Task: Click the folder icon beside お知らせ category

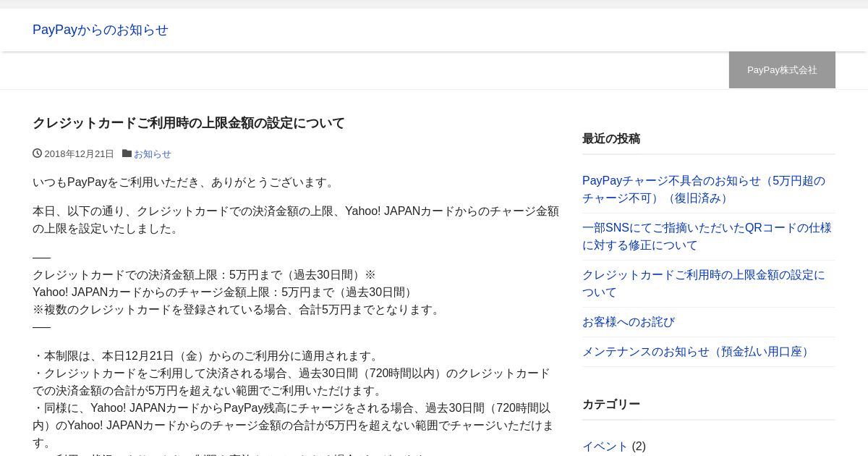Action: pyautogui.click(x=127, y=153)
